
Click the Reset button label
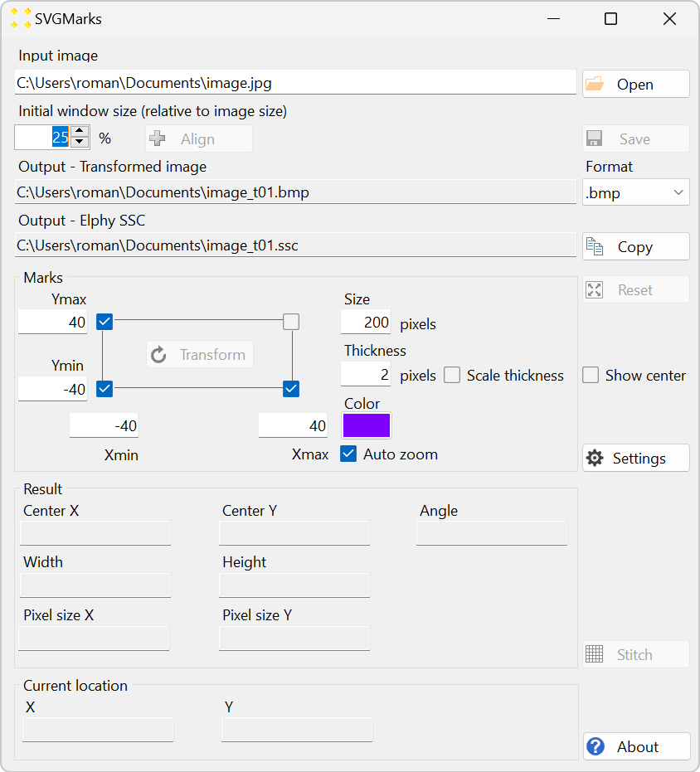[635, 290]
